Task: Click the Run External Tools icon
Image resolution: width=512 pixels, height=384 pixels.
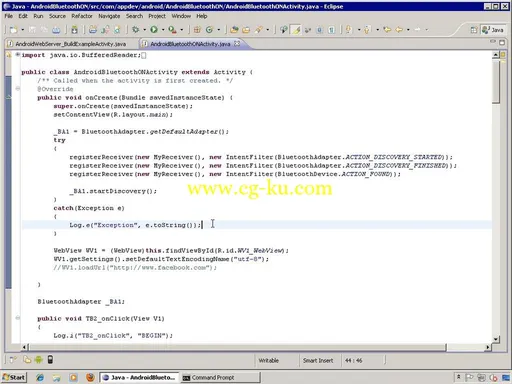Action: (172, 30)
